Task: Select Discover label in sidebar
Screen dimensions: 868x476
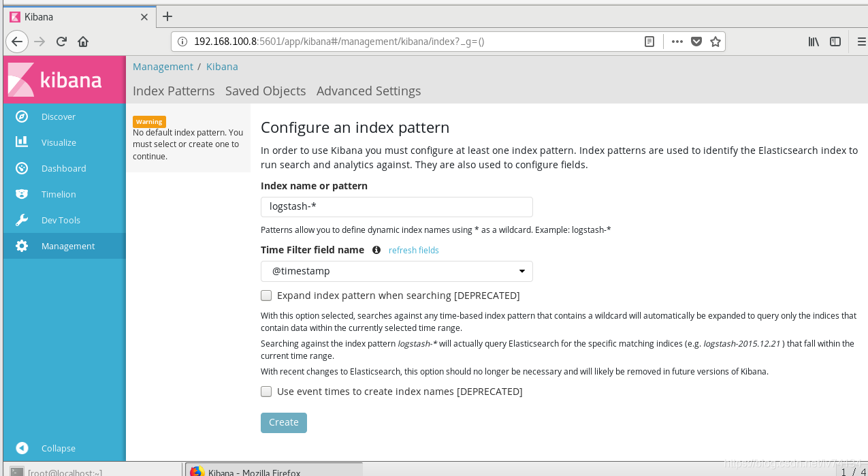Action: click(59, 116)
